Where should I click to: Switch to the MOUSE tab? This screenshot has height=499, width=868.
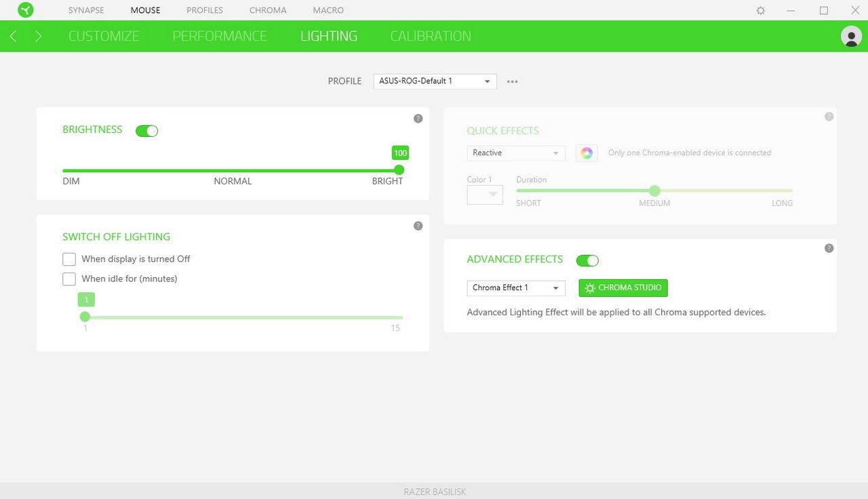click(146, 10)
